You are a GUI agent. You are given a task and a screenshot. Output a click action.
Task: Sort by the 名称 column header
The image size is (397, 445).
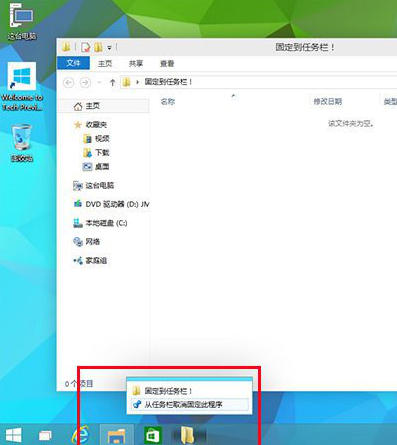(168, 101)
